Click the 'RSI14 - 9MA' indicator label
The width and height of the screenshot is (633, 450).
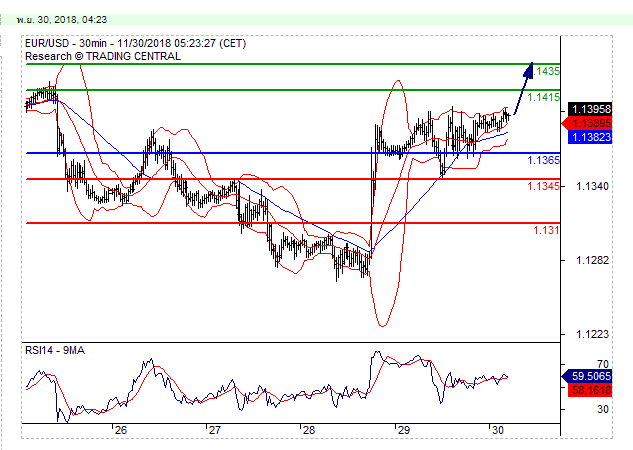pos(55,350)
